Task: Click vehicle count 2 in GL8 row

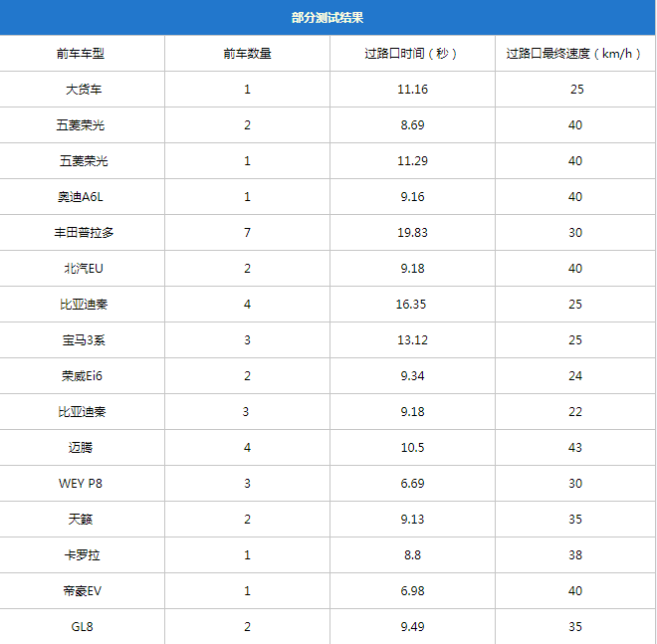Action: [247, 627]
